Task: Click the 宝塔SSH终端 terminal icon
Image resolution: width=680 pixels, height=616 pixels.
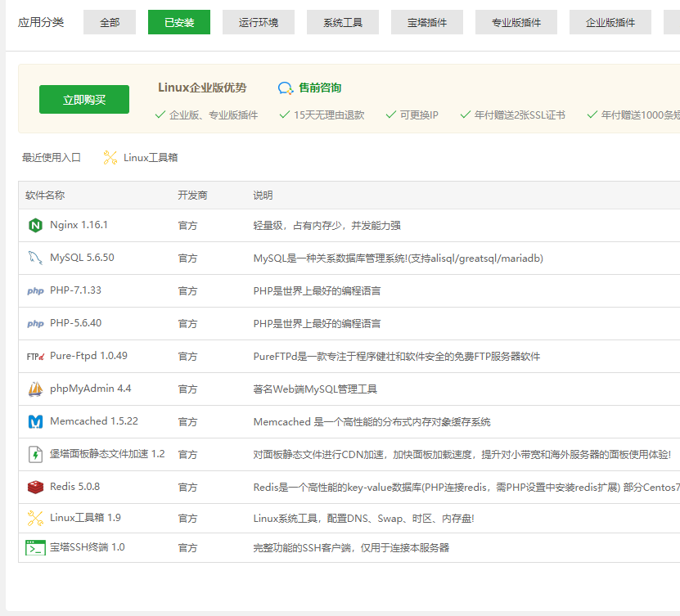Action: click(x=35, y=547)
